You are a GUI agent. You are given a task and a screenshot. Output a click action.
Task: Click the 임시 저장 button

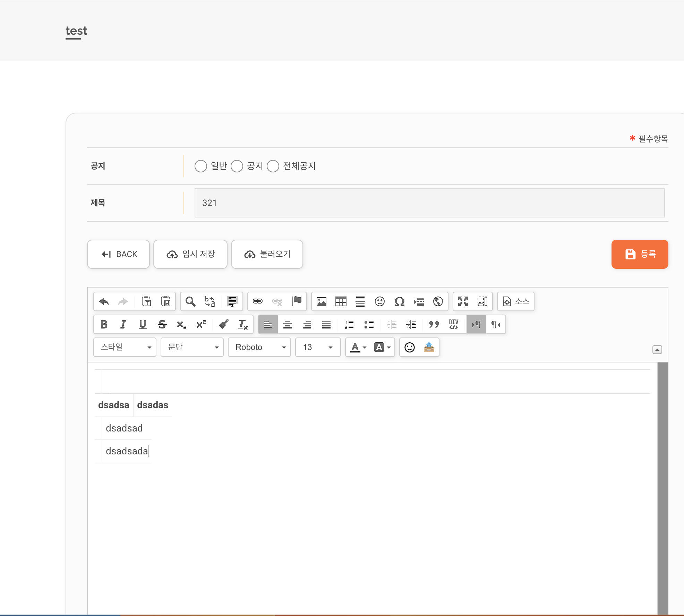coord(190,255)
